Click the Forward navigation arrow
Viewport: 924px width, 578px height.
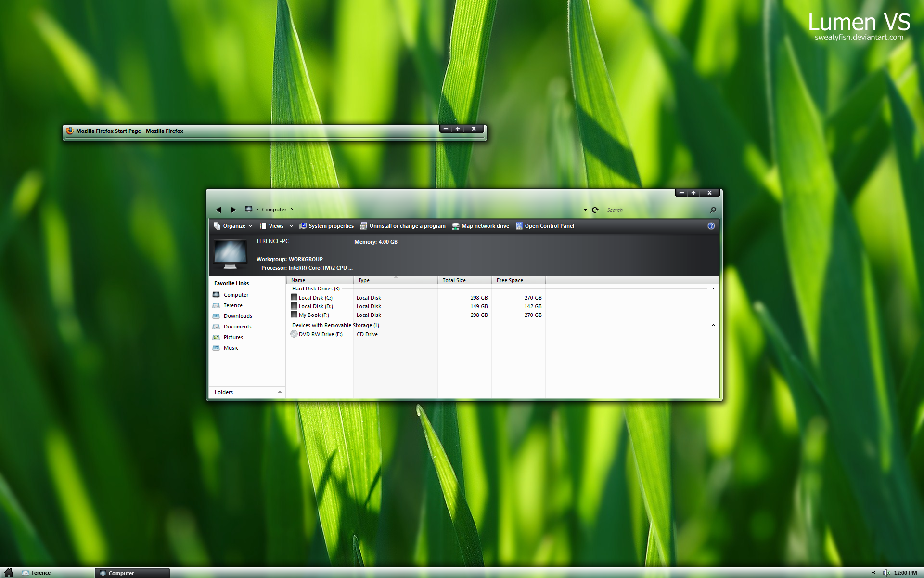pos(233,210)
